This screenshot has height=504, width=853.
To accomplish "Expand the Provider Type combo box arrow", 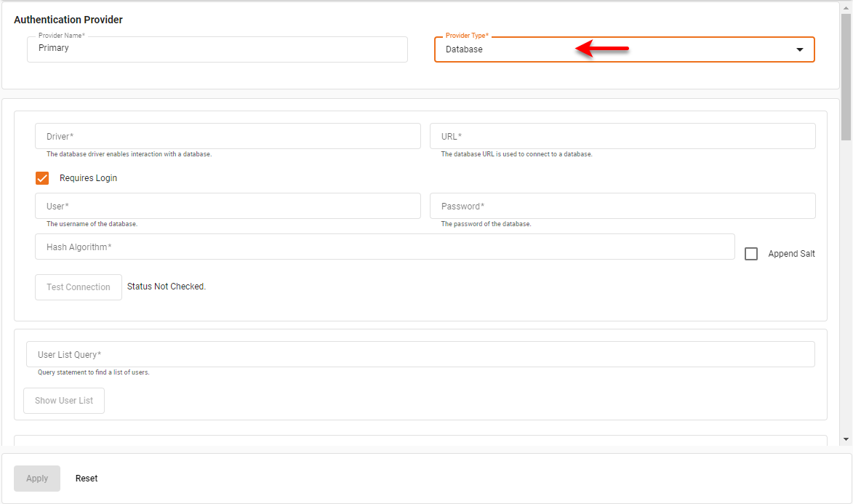I will [x=798, y=49].
